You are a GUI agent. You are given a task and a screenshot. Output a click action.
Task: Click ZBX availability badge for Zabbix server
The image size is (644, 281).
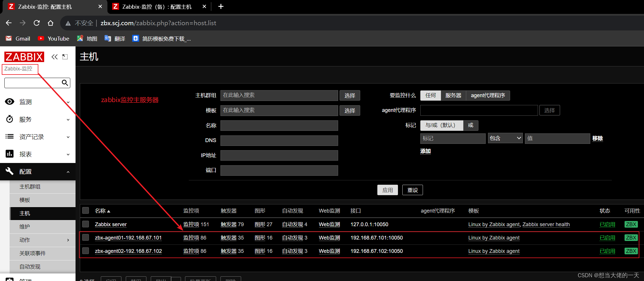631,224
